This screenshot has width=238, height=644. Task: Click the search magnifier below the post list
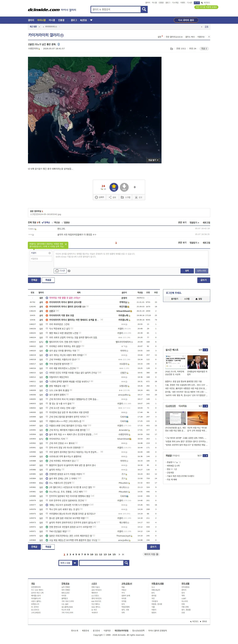[x=126, y=563]
